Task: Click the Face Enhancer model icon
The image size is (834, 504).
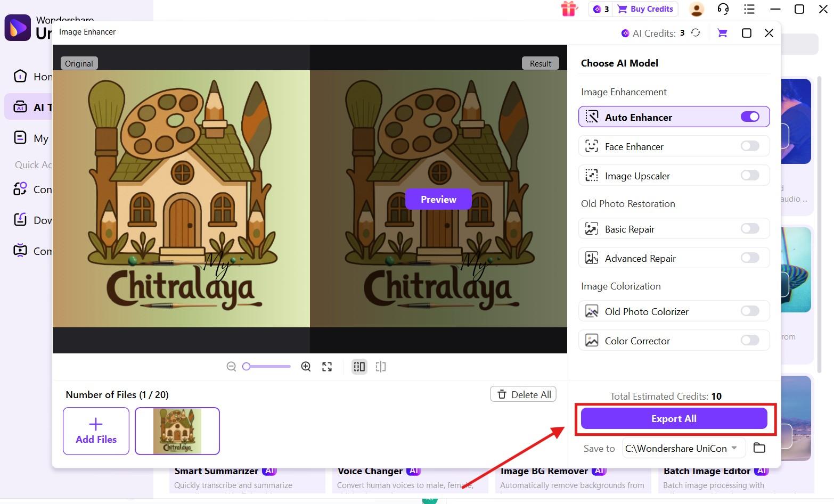Action: pos(592,146)
